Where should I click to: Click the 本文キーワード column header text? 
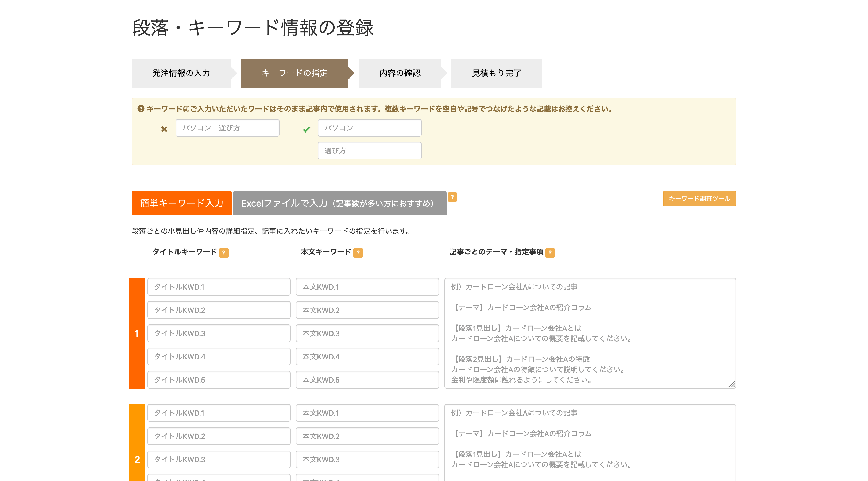tap(326, 252)
